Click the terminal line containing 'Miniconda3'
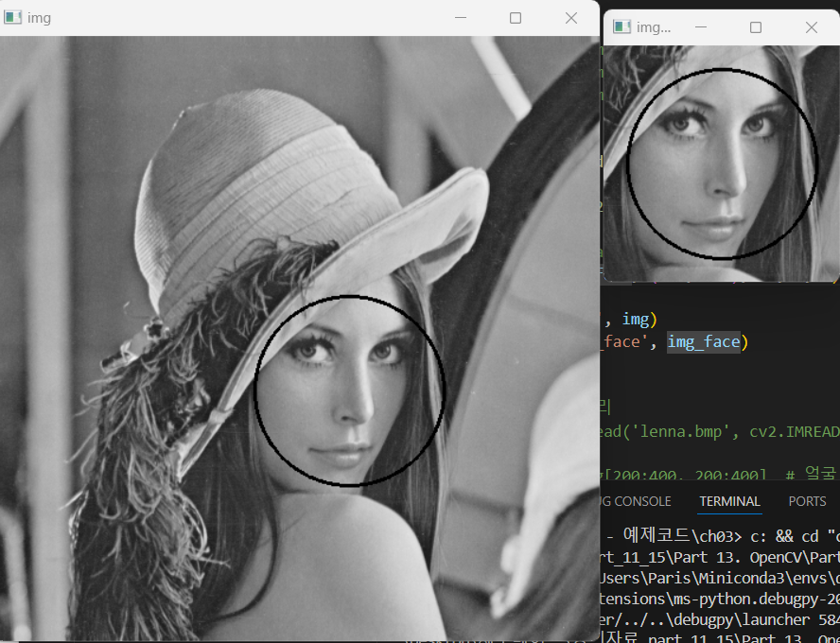Image resolution: width=840 pixels, height=643 pixels. coord(720,578)
